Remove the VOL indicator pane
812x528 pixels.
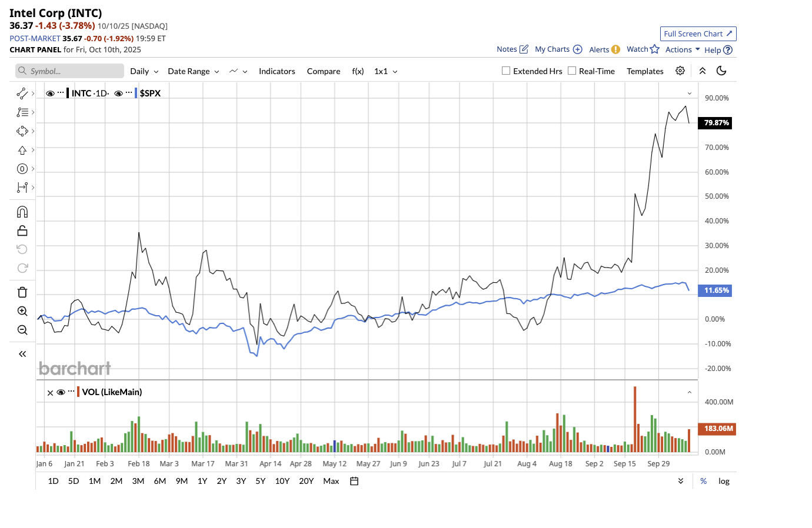pos(50,393)
